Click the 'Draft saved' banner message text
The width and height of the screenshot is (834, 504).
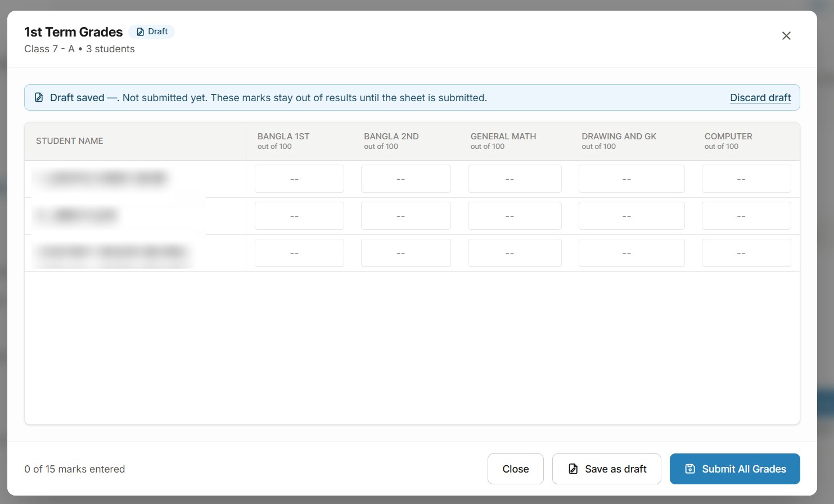click(x=268, y=98)
